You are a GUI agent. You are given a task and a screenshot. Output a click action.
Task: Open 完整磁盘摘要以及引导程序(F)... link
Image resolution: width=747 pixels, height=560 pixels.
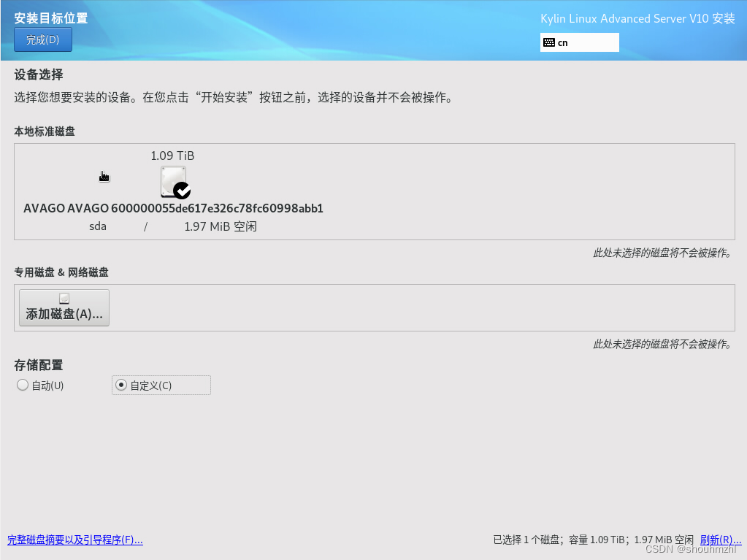74,540
